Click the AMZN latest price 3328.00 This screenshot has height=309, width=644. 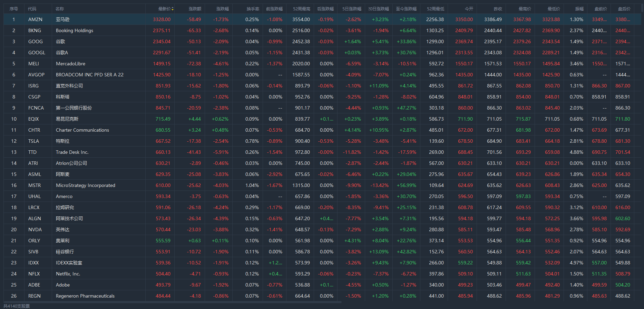point(162,19)
